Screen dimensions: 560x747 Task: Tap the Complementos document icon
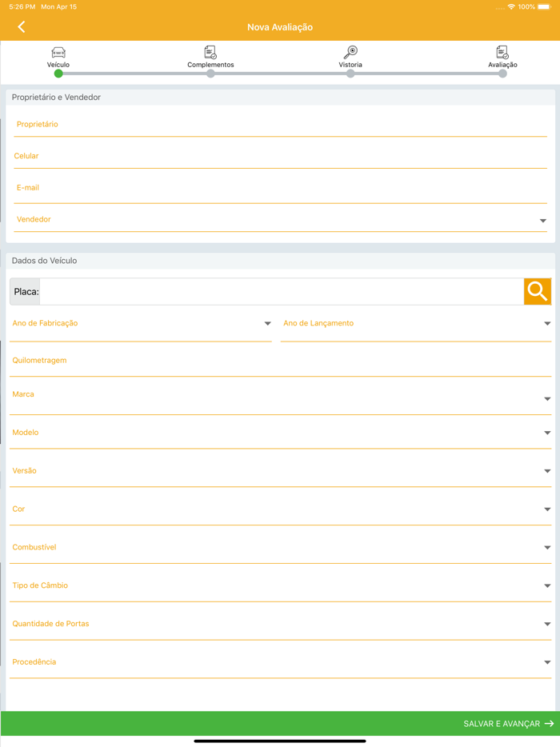[210, 53]
